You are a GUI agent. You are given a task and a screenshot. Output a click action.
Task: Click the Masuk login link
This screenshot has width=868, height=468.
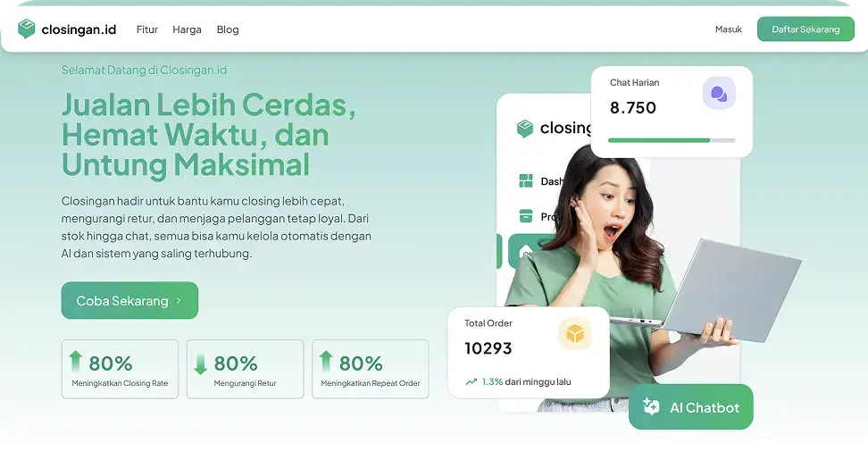pyautogui.click(x=729, y=29)
